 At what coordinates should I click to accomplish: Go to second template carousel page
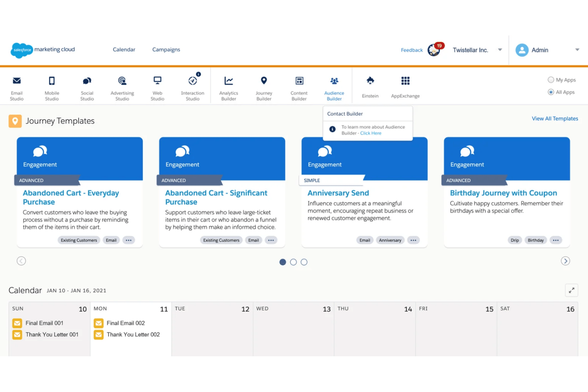pos(293,262)
